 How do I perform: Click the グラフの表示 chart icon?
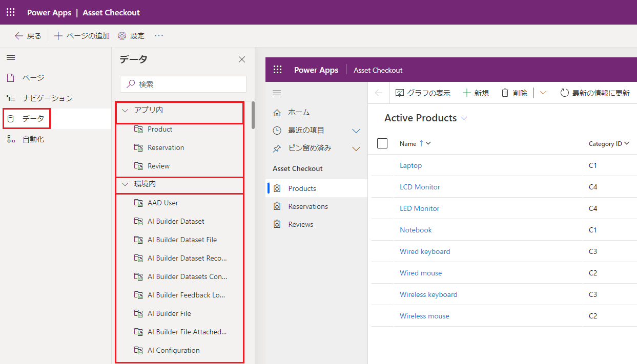[400, 93]
